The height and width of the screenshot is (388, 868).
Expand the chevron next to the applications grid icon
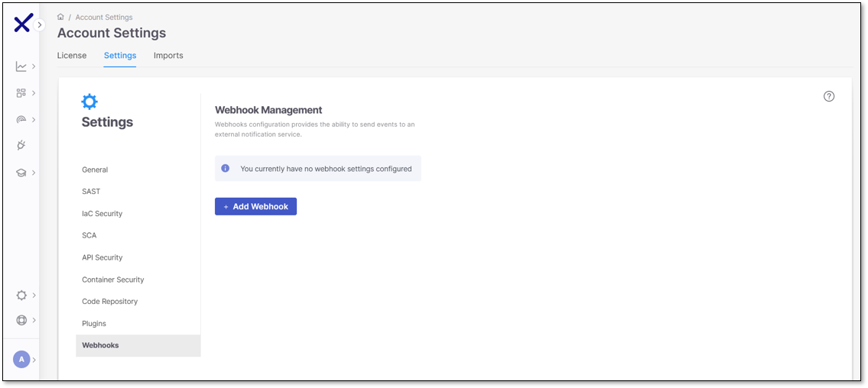tap(34, 93)
